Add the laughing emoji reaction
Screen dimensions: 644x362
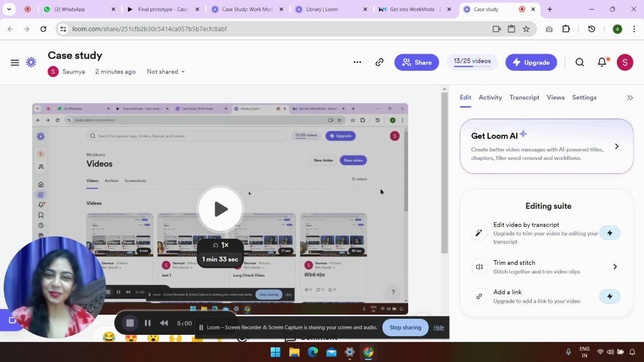tap(109, 337)
